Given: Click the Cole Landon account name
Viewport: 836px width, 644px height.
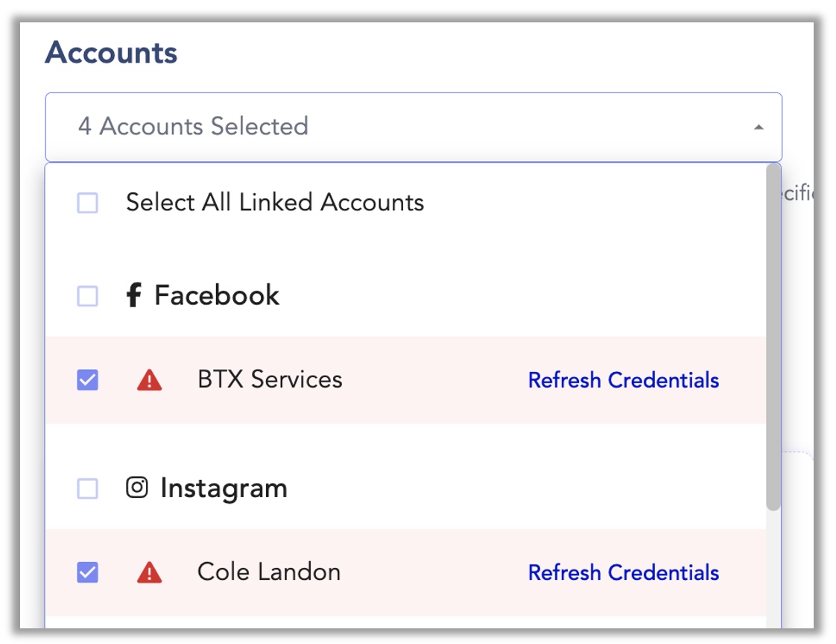Looking at the screenshot, I should (269, 572).
